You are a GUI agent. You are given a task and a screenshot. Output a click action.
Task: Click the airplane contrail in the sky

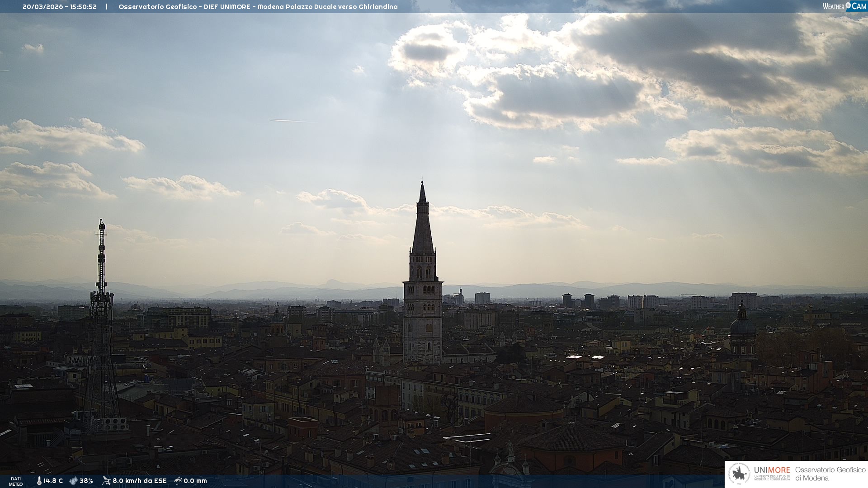289,121
